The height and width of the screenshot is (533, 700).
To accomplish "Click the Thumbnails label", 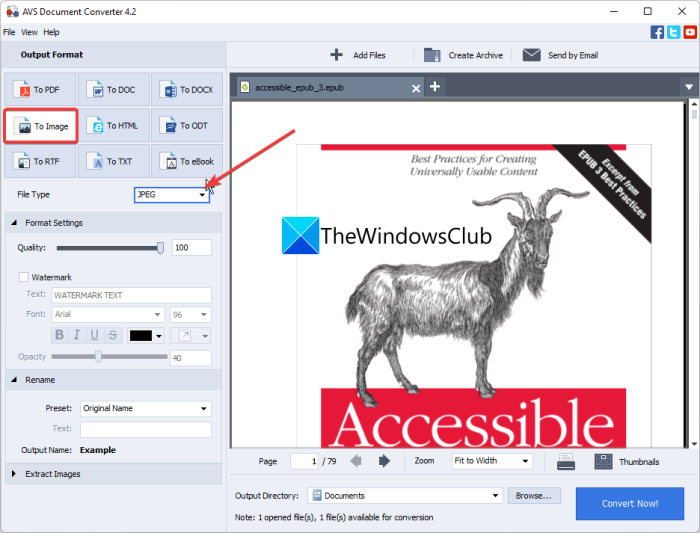I will 639,462.
